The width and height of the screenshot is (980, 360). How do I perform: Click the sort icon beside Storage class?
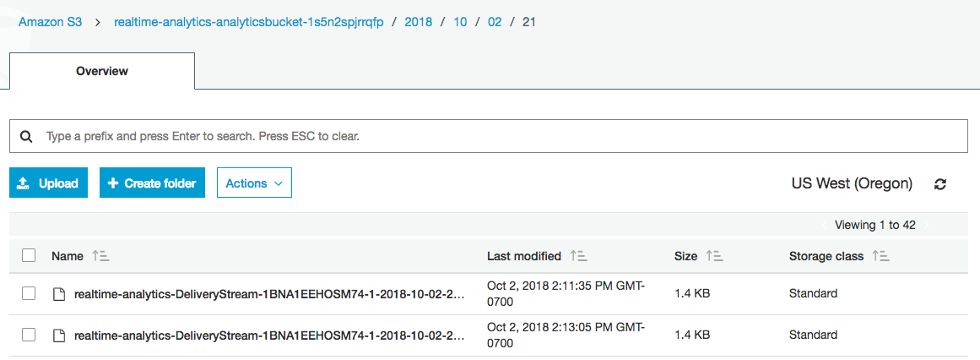tap(880, 256)
